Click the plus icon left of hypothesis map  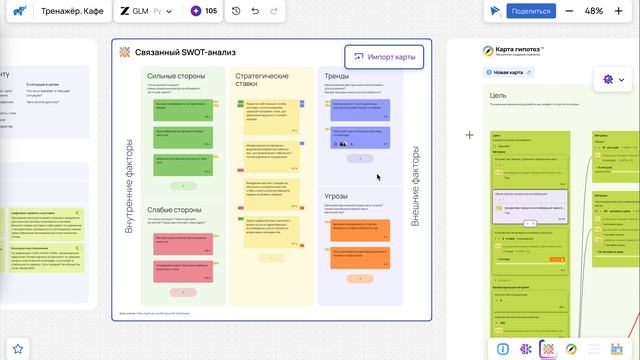469,135
